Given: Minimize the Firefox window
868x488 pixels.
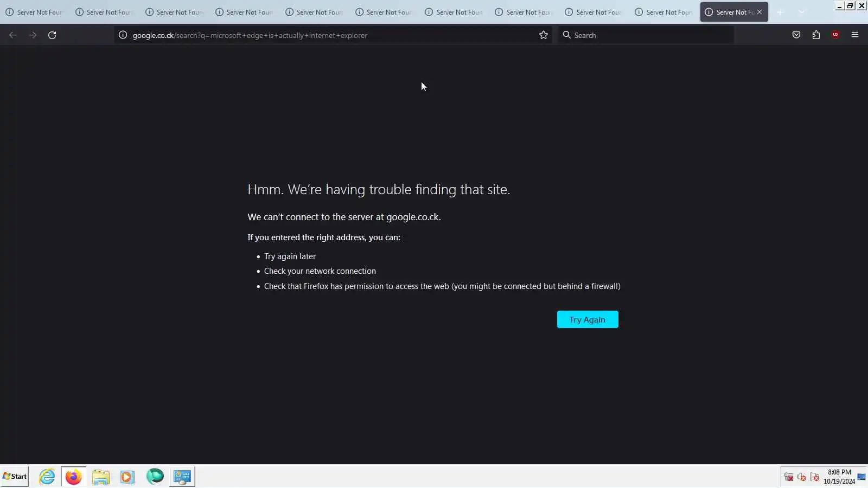Looking at the screenshot, I should [x=839, y=6].
